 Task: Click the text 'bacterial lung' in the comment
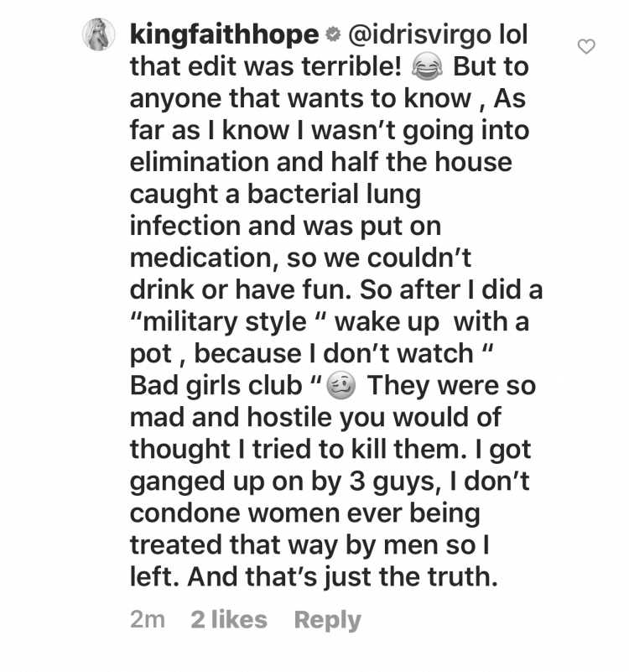(x=334, y=195)
